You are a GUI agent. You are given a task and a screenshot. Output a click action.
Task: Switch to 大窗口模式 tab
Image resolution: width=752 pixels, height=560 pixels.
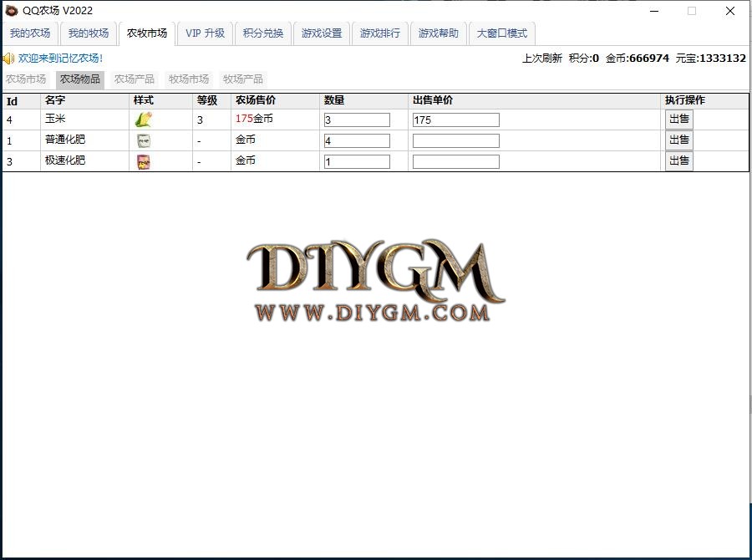pos(501,33)
